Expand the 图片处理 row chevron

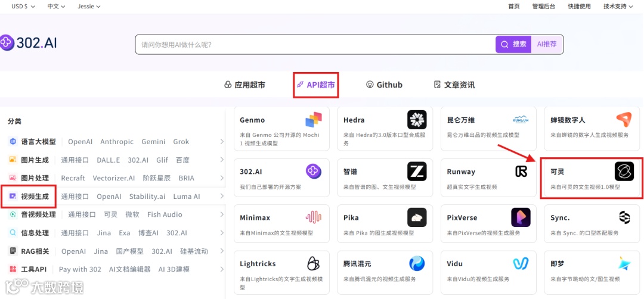pyautogui.click(x=222, y=178)
